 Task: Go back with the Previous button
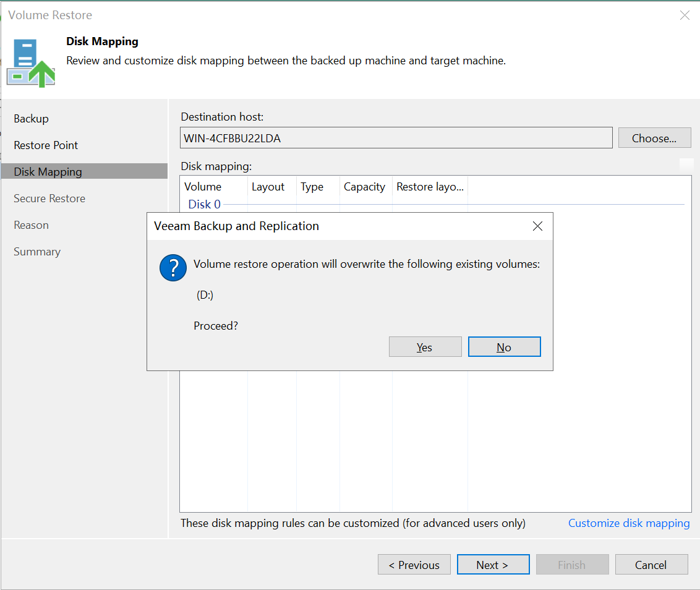[x=414, y=565]
